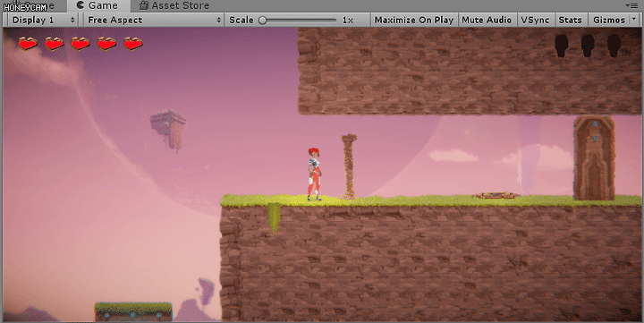Click the Asset Store tab bag icon
The height and width of the screenshot is (323, 644).
tap(143, 5)
